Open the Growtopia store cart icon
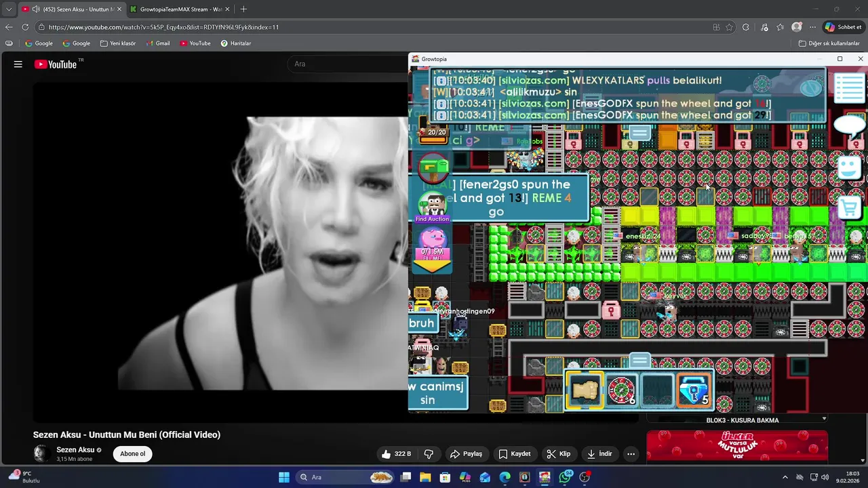The width and height of the screenshot is (868, 488). click(849, 208)
